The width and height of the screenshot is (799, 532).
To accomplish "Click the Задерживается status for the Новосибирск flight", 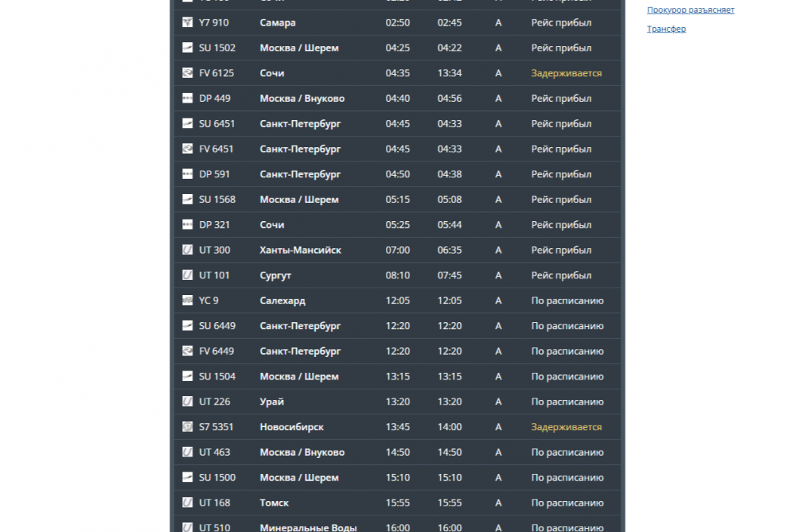I will pyautogui.click(x=566, y=427).
